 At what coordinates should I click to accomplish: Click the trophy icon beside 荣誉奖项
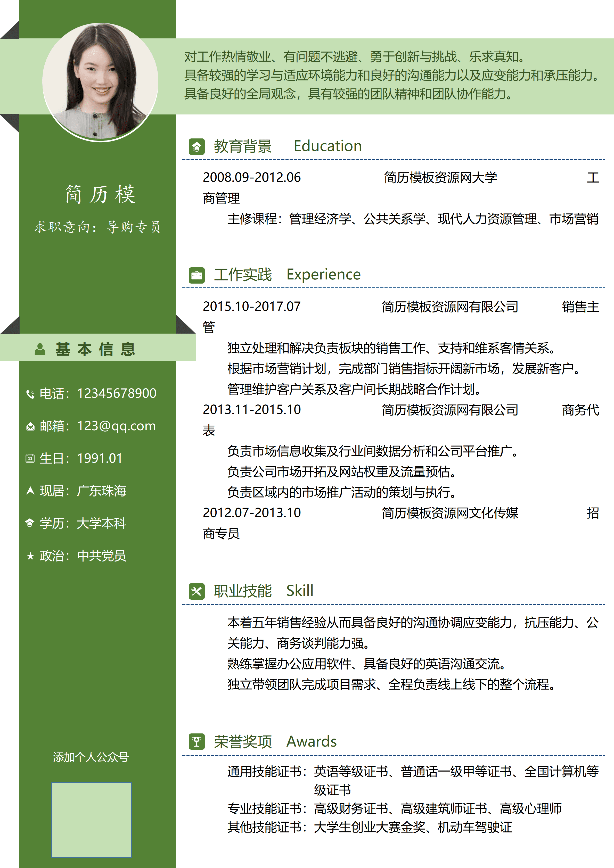(x=197, y=741)
